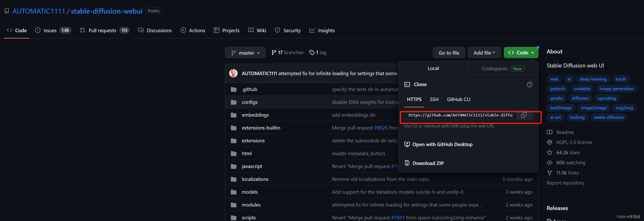Open the Pull requests tab
The image size is (644, 221).
[104, 31]
